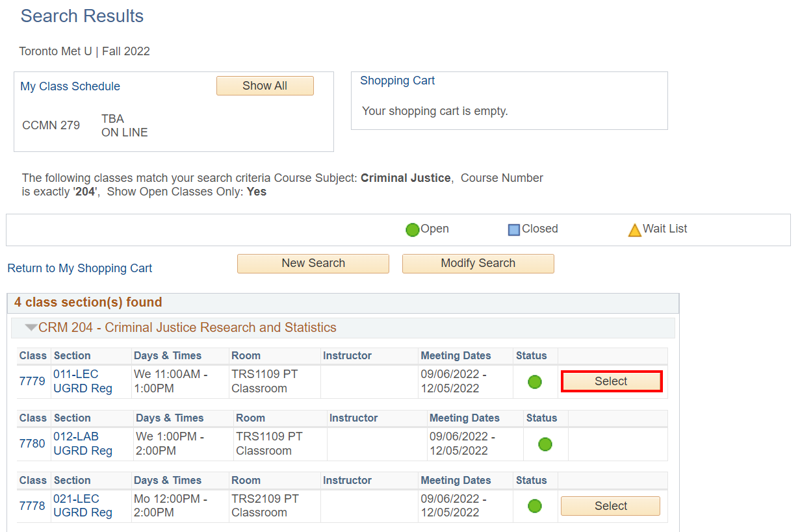
Task: Click the bold 'Criminal Justice' search criterion
Action: coord(406,178)
